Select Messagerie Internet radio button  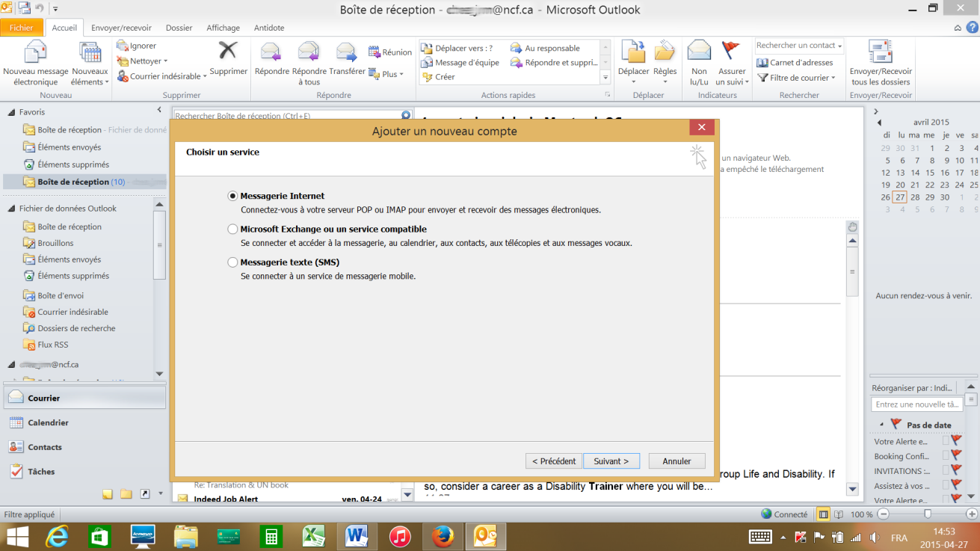232,196
